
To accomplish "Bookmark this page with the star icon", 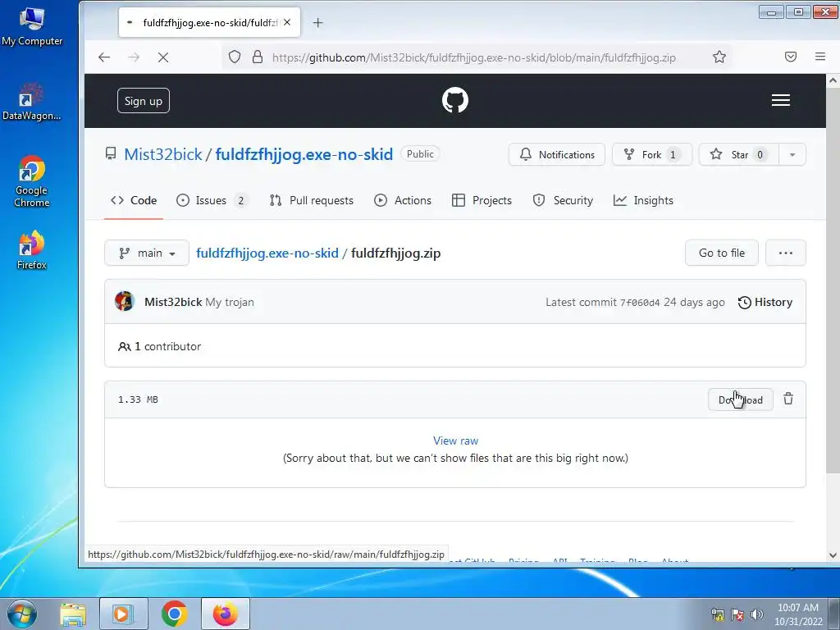I will click(719, 57).
